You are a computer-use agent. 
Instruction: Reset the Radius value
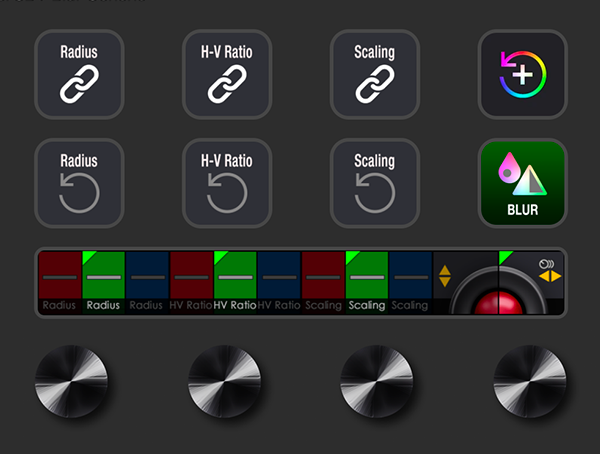pos(79,183)
